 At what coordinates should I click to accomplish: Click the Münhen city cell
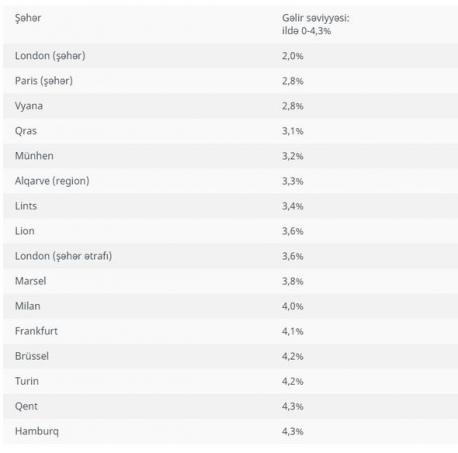pos(34,156)
